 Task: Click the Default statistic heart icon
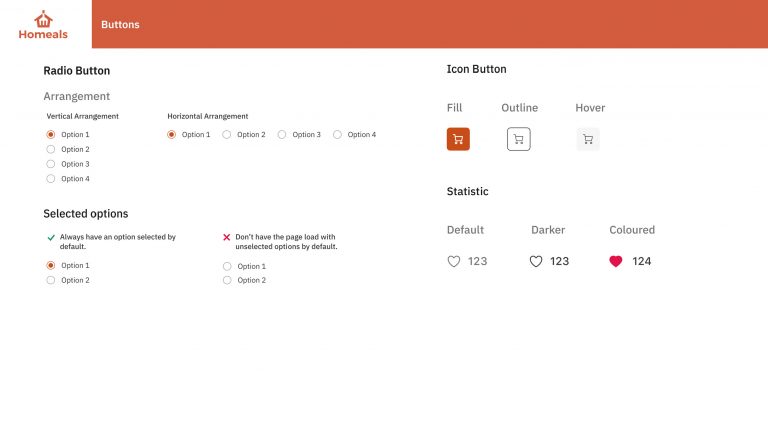454,262
